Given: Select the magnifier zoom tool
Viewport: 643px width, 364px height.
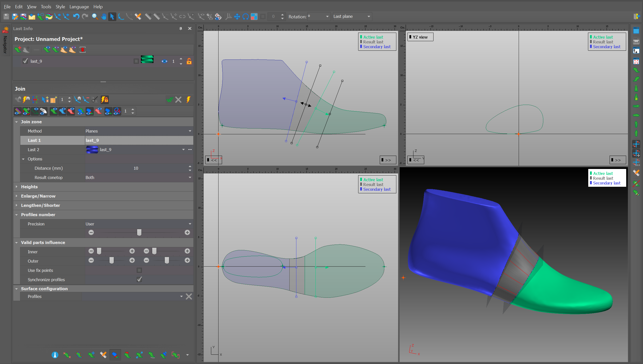Looking at the screenshot, I should pyautogui.click(x=95, y=17).
